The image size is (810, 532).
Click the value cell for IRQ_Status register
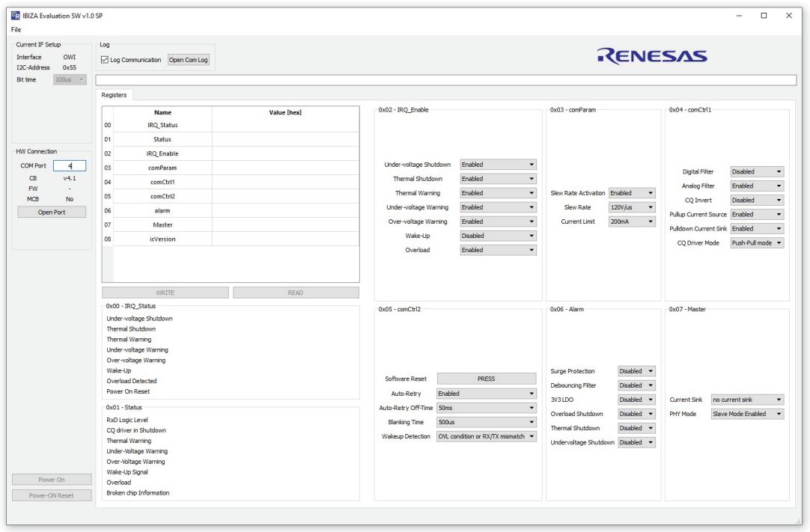tap(284, 125)
